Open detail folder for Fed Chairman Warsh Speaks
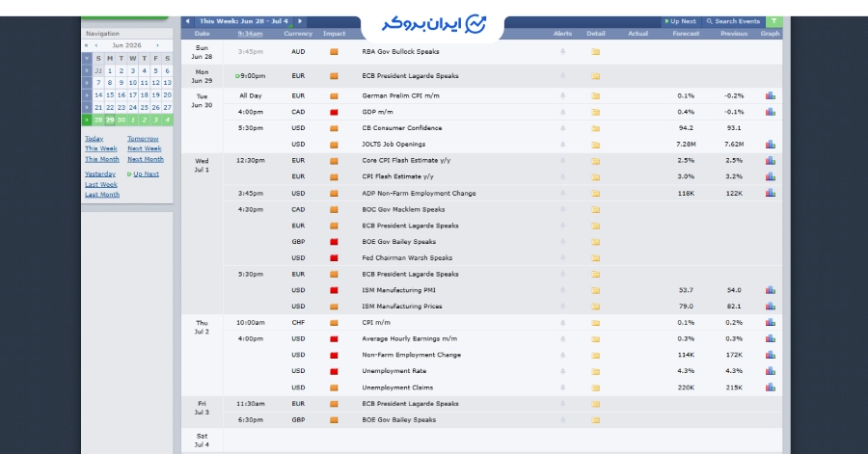 pos(596,258)
